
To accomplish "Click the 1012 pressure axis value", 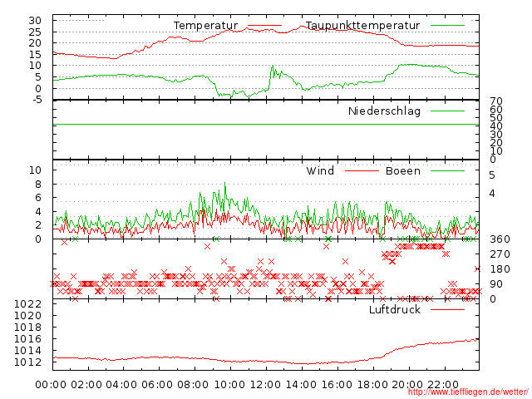I will (x=27, y=362).
